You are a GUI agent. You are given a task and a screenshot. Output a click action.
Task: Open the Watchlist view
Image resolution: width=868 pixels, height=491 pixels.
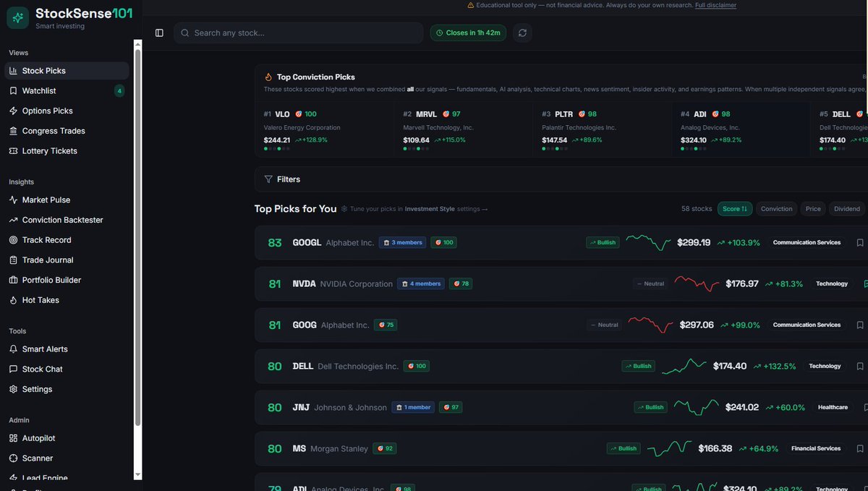pos(67,91)
